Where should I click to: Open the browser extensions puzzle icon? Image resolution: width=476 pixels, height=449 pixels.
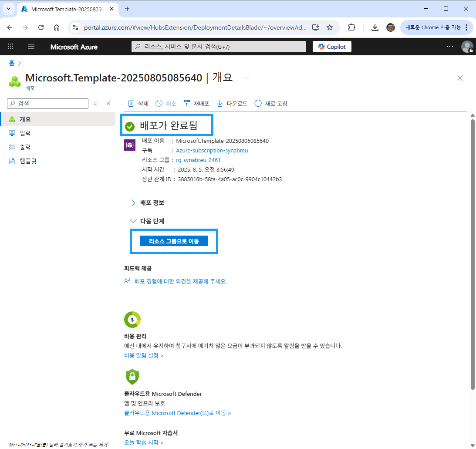(351, 27)
